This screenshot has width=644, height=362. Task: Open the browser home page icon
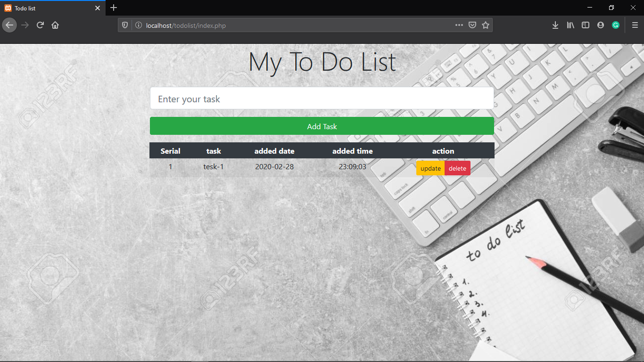coord(55,25)
